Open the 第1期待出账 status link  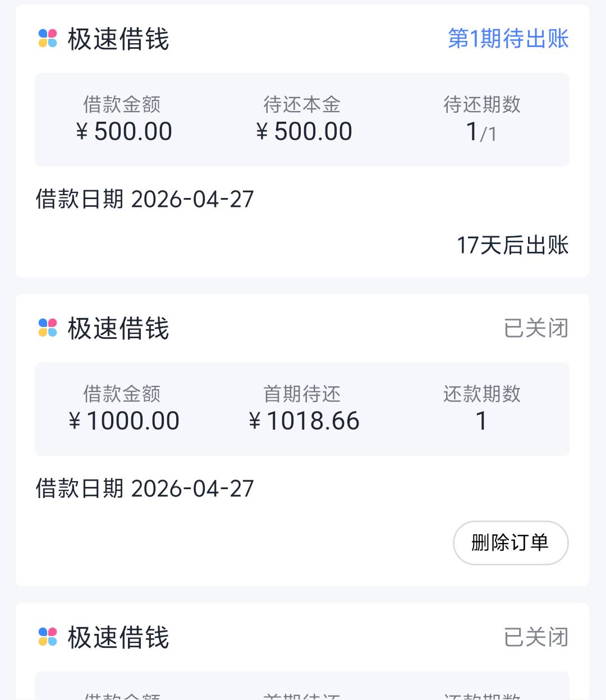click(x=508, y=39)
